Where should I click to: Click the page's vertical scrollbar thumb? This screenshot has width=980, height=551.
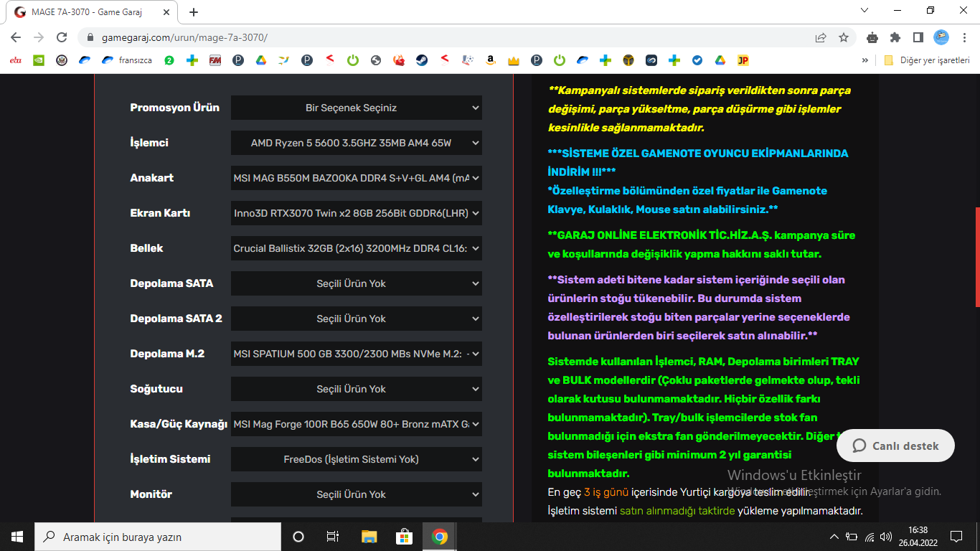click(x=976, y=257)
